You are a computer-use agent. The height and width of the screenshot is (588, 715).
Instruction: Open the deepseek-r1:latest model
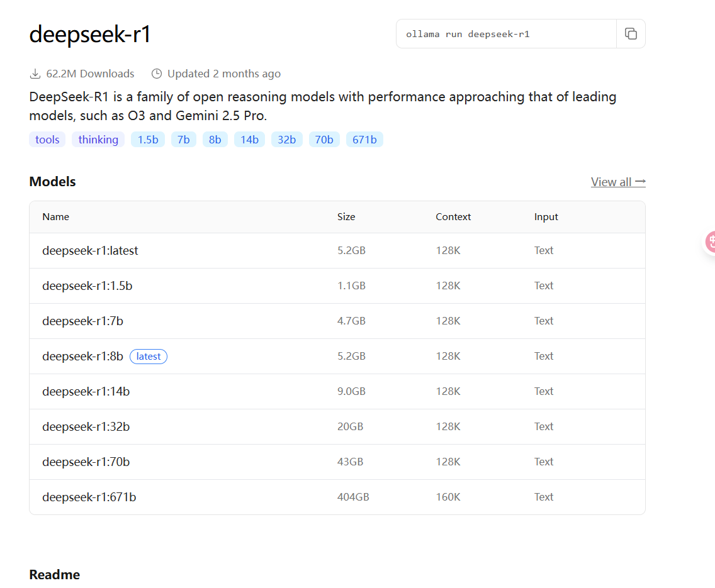90,250
